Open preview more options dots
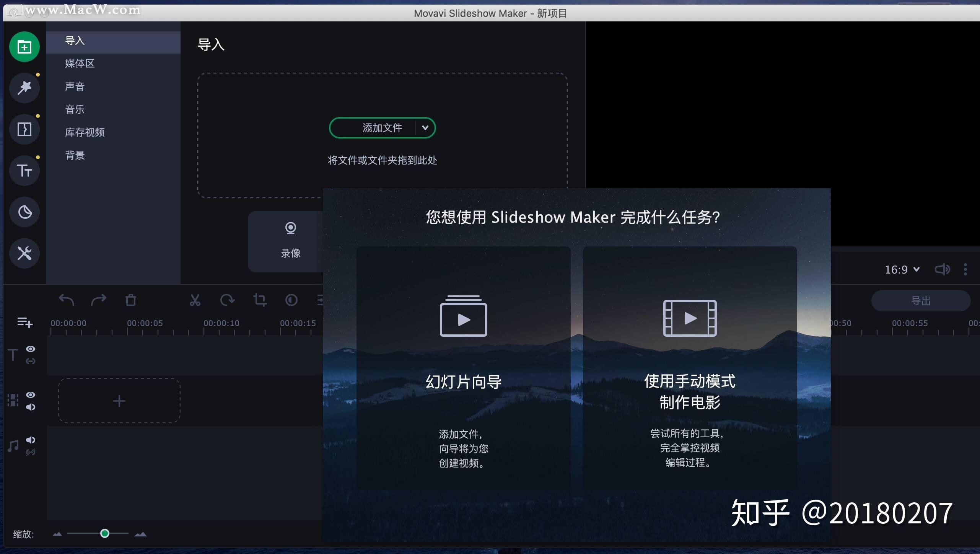Viewport: 980px width, 554px height. point(965,270)
